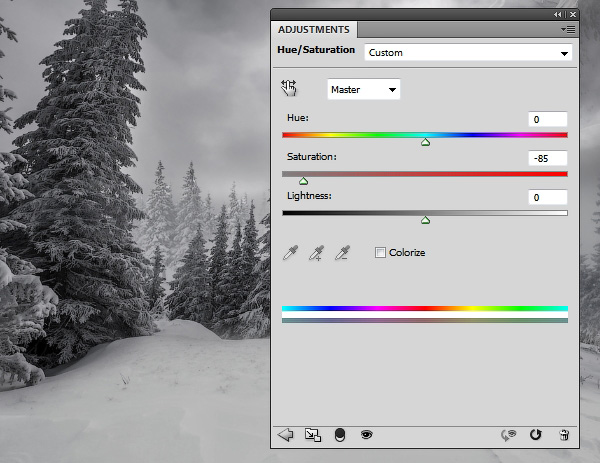Click the Hue/Saturation title text
This screenshot has width=600, height=463.
316,50
